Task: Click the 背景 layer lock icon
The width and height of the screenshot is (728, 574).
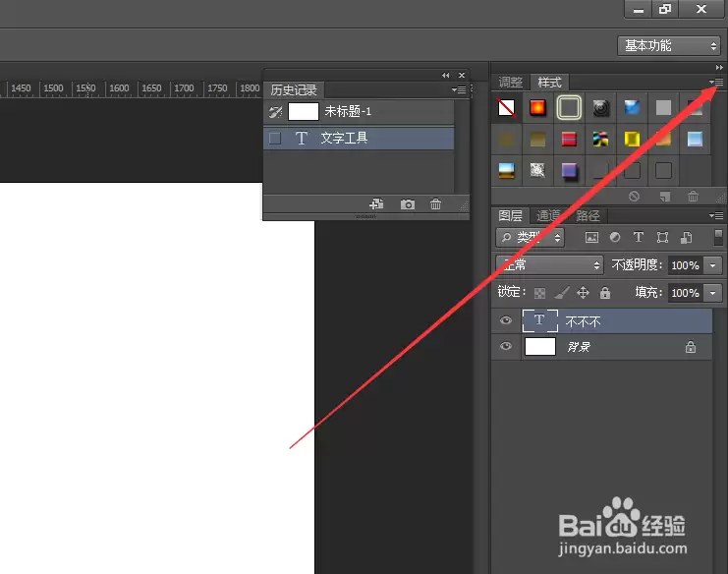Action: 691,346
